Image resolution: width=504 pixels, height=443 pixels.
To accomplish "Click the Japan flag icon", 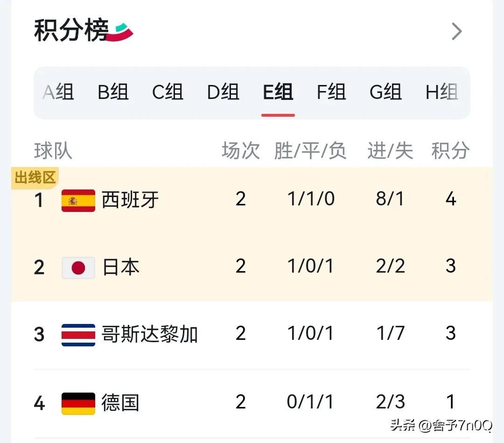I will click(78, 267).
